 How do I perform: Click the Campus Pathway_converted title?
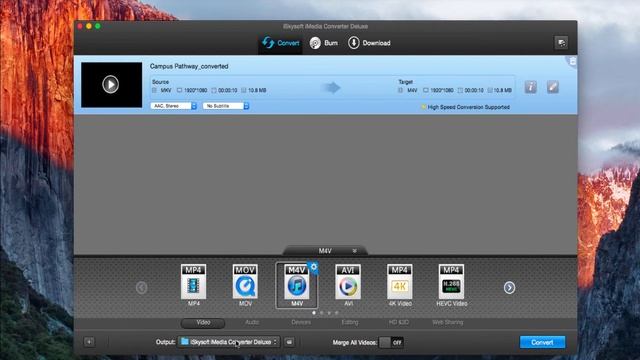[189, 66]
